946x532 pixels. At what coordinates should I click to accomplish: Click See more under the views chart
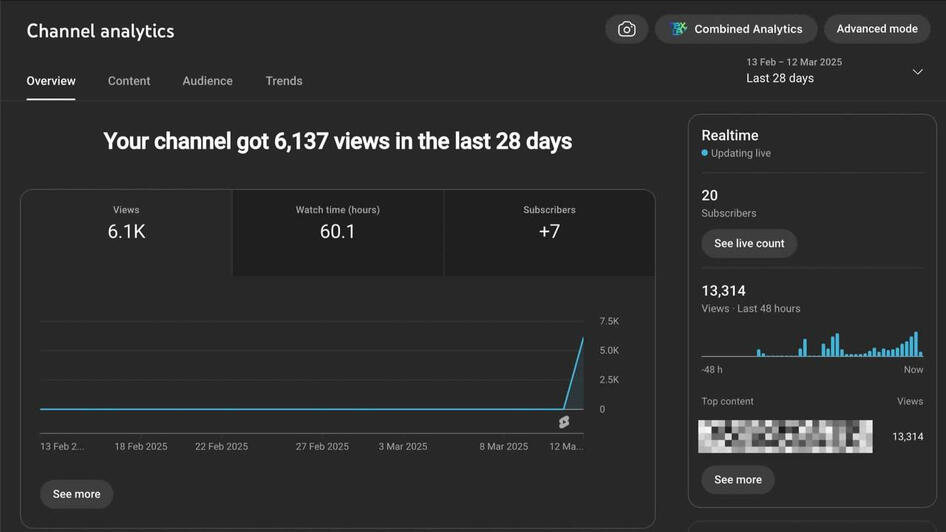tap(77, 494)
